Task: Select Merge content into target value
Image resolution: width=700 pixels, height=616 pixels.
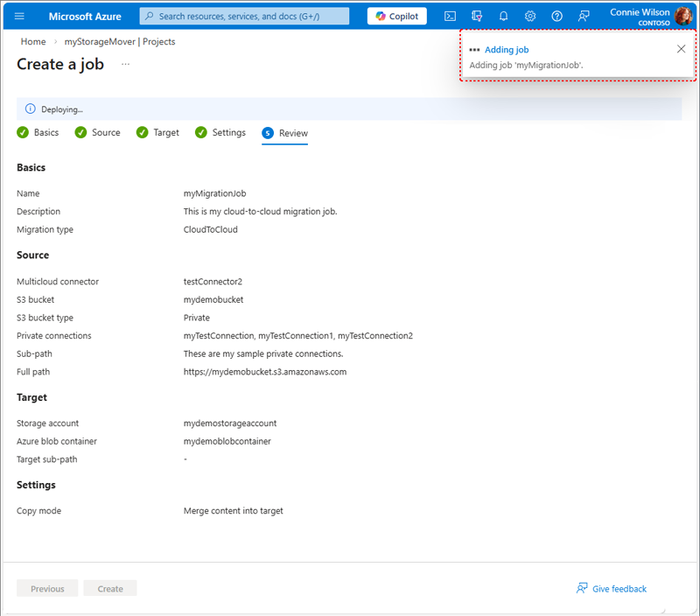Action: 234,511
